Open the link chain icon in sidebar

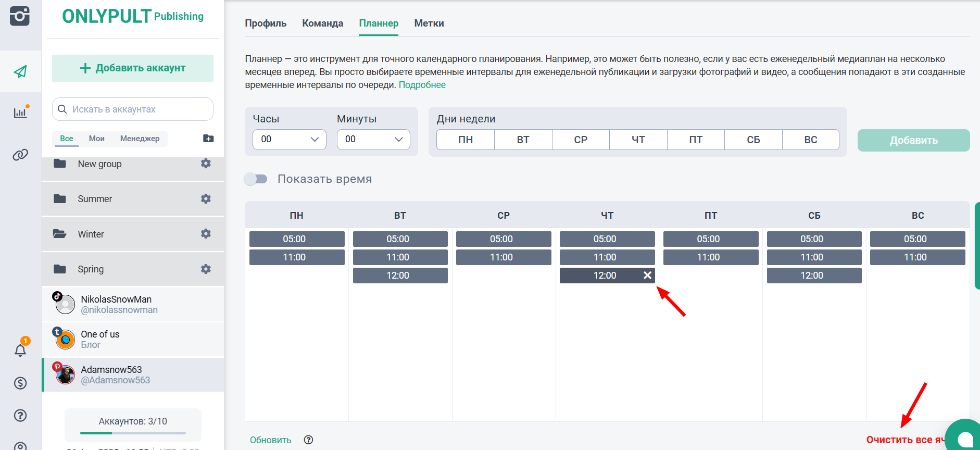tap(20, 155)
